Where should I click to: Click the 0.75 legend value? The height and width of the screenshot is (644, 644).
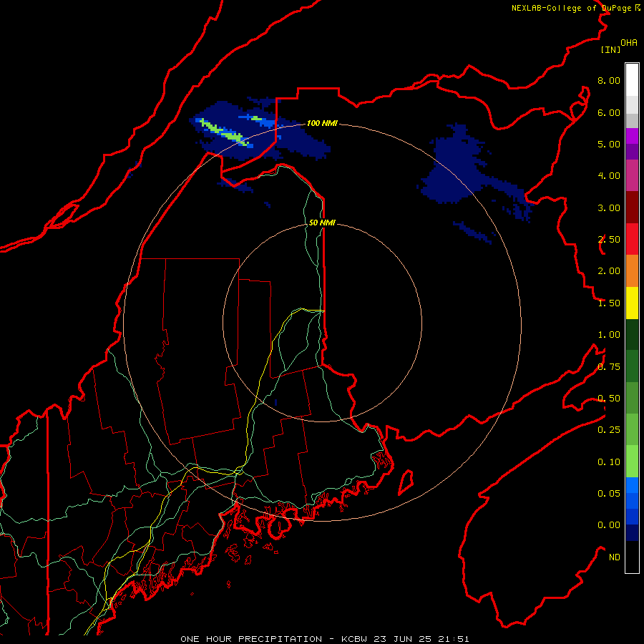[609, 367]
